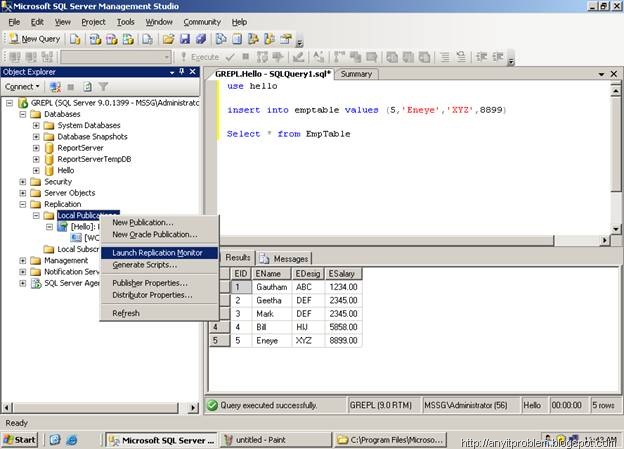The width and height of the screenshot is (624, 449).
Task: Click the Parse checkmark icon
Action: [x=230, y=57]
